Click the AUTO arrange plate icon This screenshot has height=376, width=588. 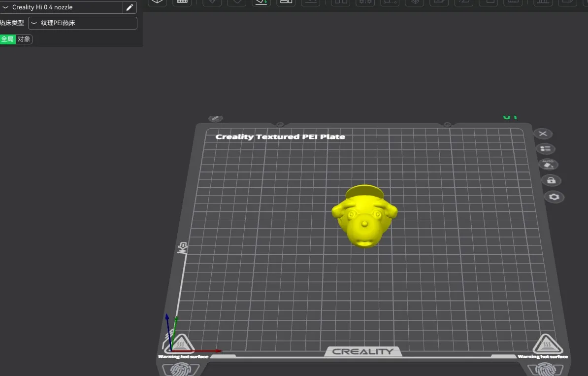tap(548, 164)
